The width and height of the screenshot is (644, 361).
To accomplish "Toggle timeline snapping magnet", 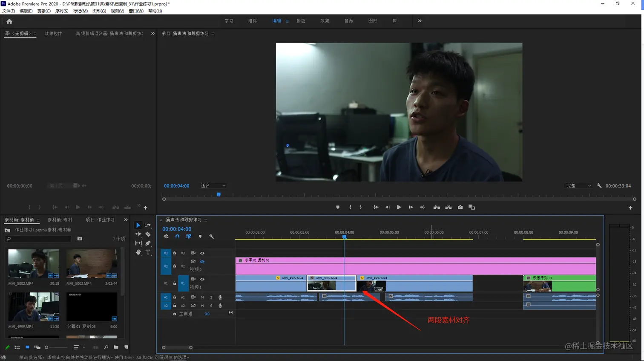I will [x=177, y=237].
